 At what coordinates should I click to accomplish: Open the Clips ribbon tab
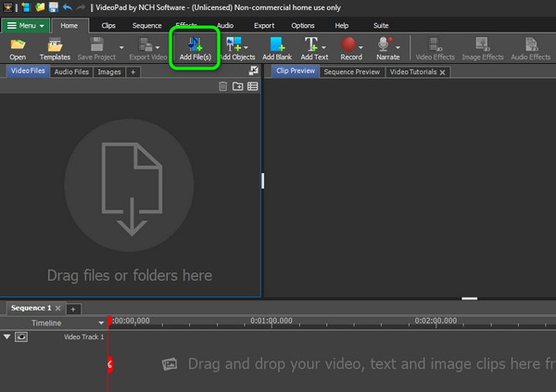click(x=108, y=26)
